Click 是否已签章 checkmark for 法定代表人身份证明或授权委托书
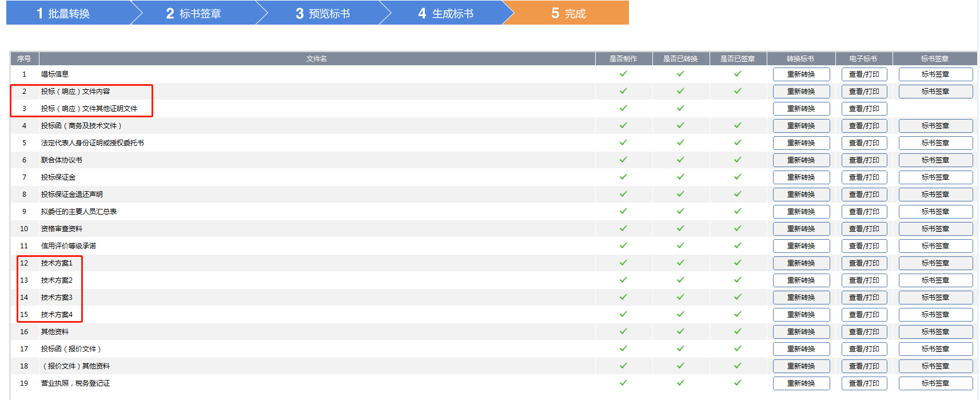The width and height of the screenshot is (980, 400). pos(738,142)
